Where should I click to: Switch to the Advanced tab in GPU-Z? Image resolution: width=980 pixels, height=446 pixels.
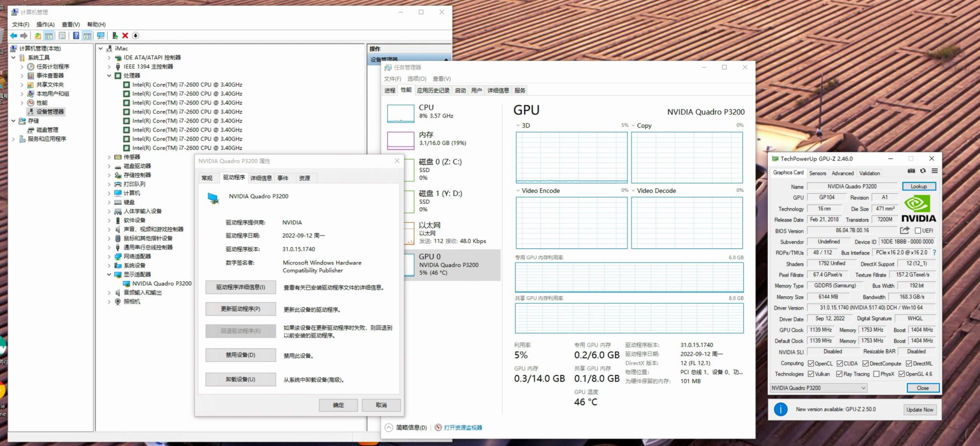[x=842, y=173]
